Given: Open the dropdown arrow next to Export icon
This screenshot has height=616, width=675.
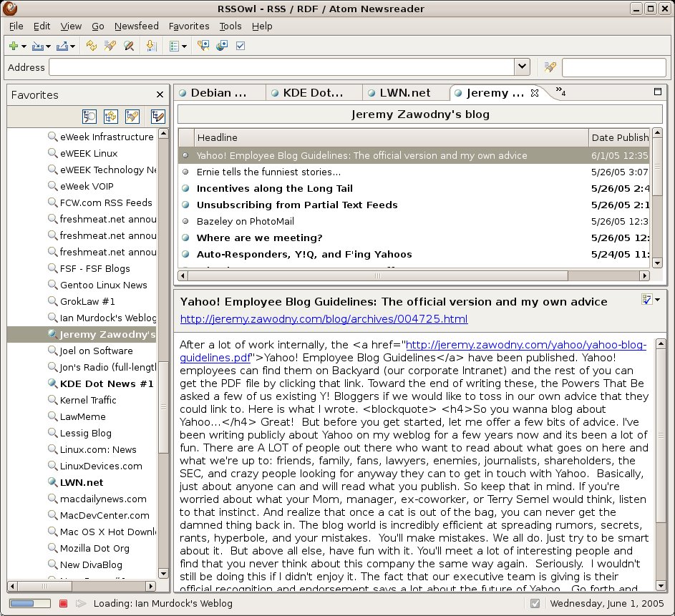Looking at the screenshot, I should pos(72,47).
